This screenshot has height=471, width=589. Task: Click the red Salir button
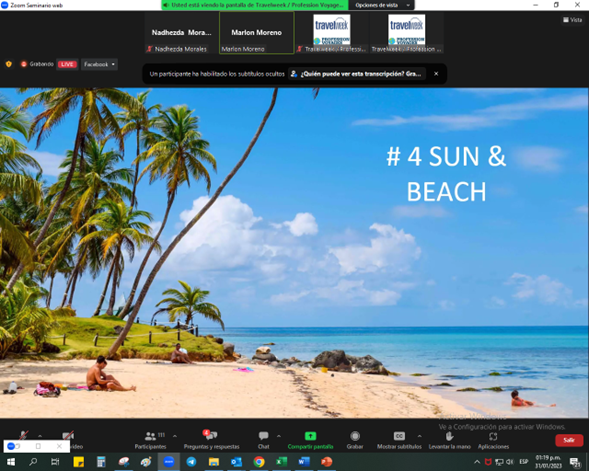pos(569,440)
